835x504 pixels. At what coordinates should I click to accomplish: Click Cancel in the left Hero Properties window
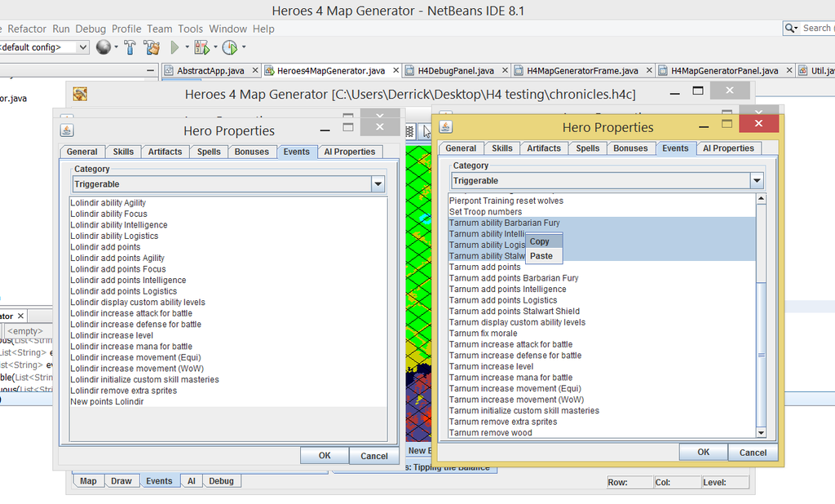(x=373, y=456)
